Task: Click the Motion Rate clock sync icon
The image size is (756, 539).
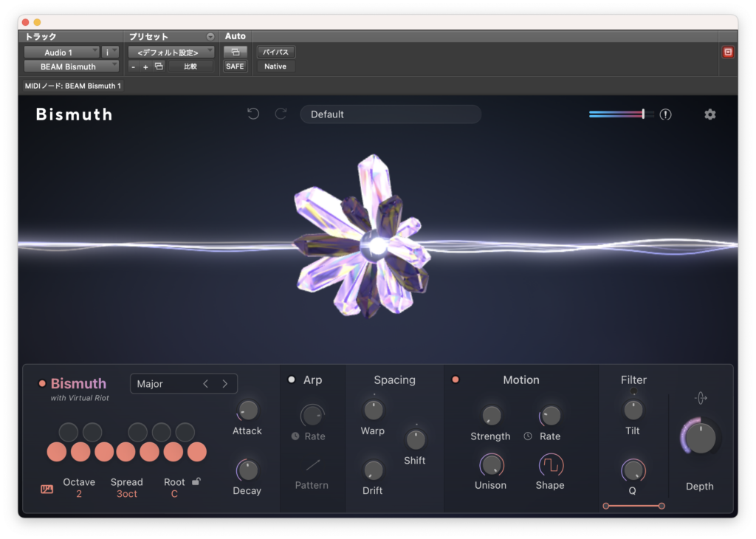Action: pyautogui.click(x=528, y=436)
